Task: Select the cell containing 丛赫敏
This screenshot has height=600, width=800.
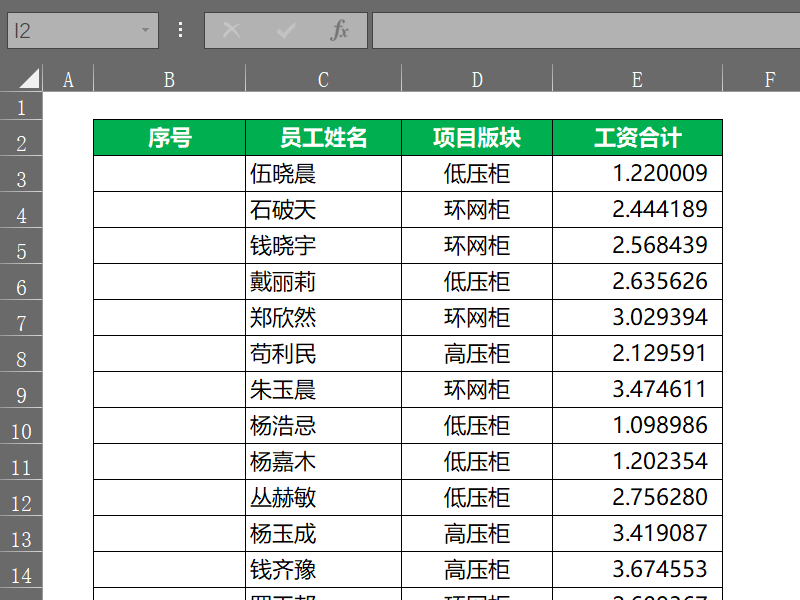Action: click(323, 497)
